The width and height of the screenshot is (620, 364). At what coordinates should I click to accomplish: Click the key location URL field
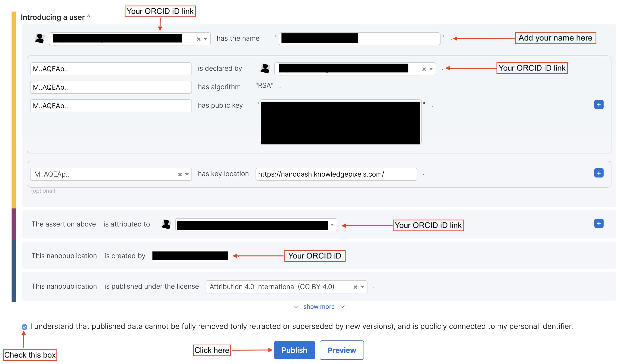tap(336, 174)
